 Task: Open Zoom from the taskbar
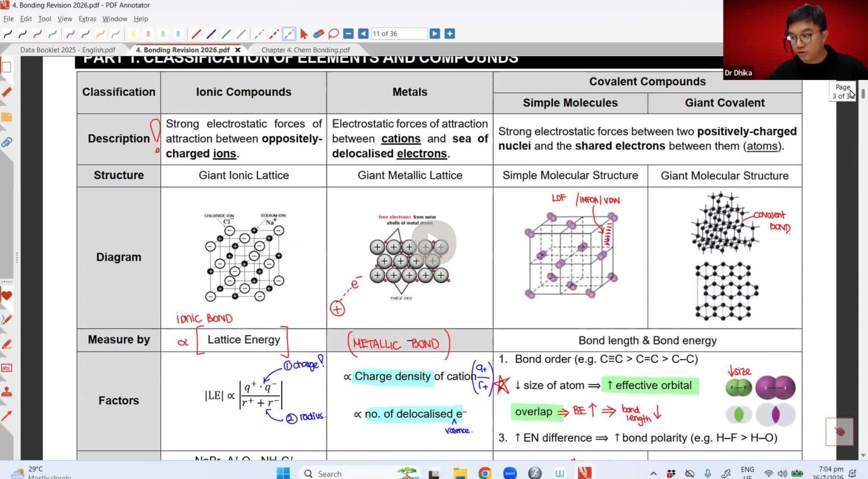coord(510,473)
